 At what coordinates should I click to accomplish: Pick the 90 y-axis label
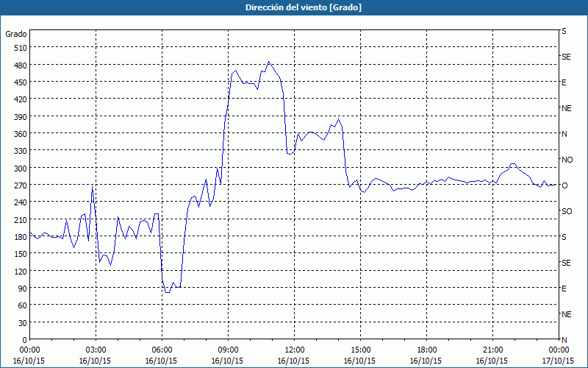tap(23, 289)
